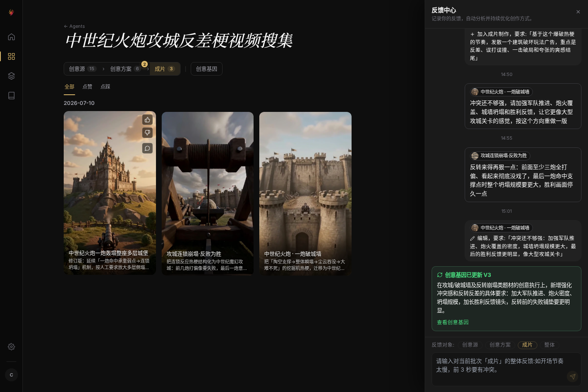Image resolution: width=588 pixels, height=392 pixels.
Task: Open the settings gear icon
Action: pyautogui.click(x=11, y=347)
